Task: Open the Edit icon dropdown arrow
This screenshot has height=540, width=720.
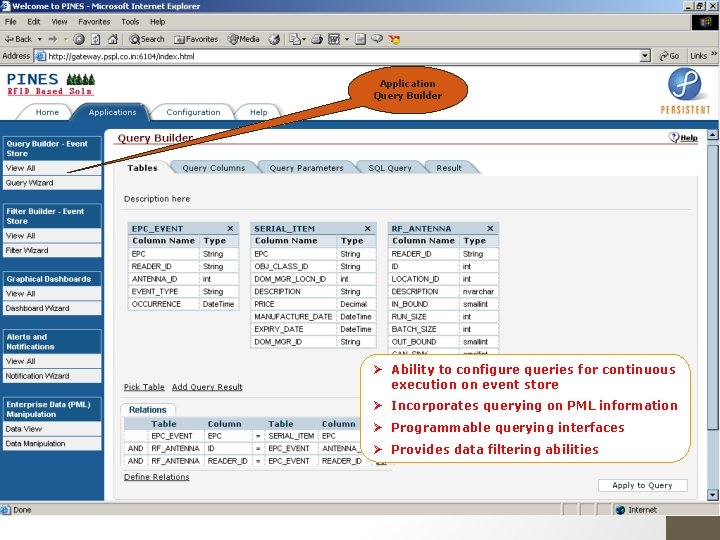Action: (x=347, y=39)
